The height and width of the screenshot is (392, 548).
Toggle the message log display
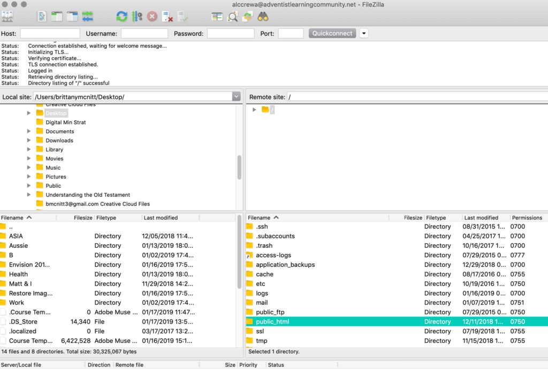[x=42, y=17]
